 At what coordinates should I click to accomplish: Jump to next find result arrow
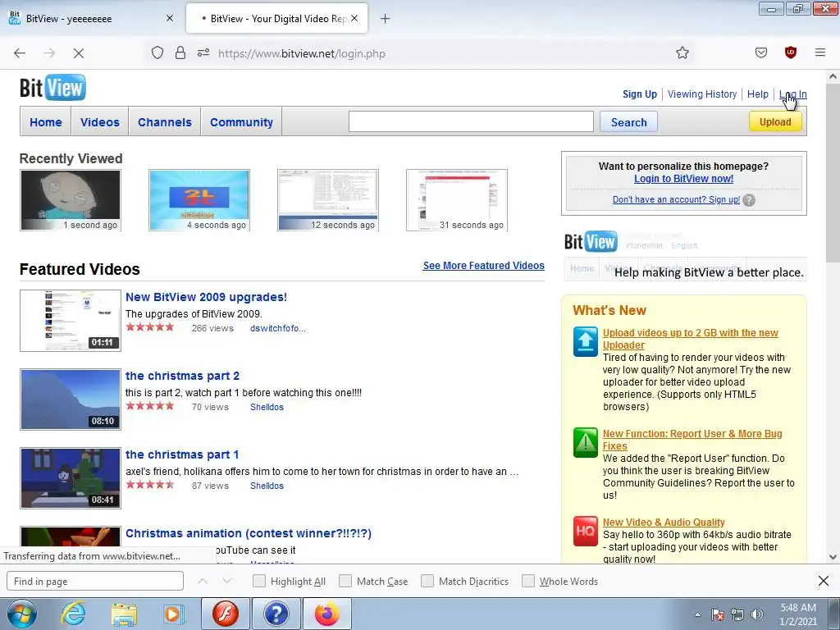227,581
